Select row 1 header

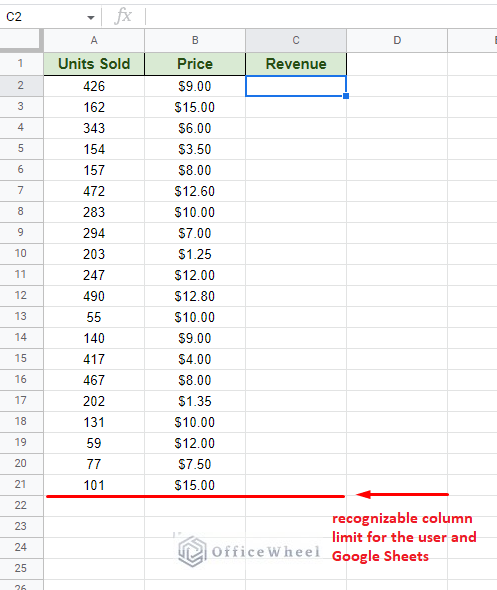click(21, 64)
